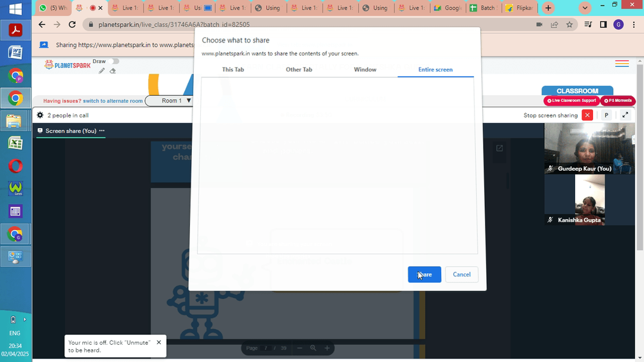644x362 pixels.
Task: Click the share page icon in toolbar
Action: pyautogui.click(x=554, y=24)
